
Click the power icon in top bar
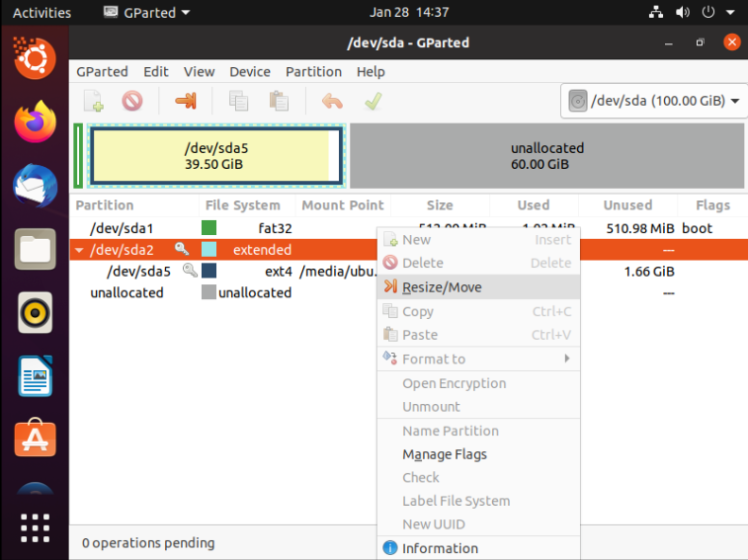click(x=707, y=12)
